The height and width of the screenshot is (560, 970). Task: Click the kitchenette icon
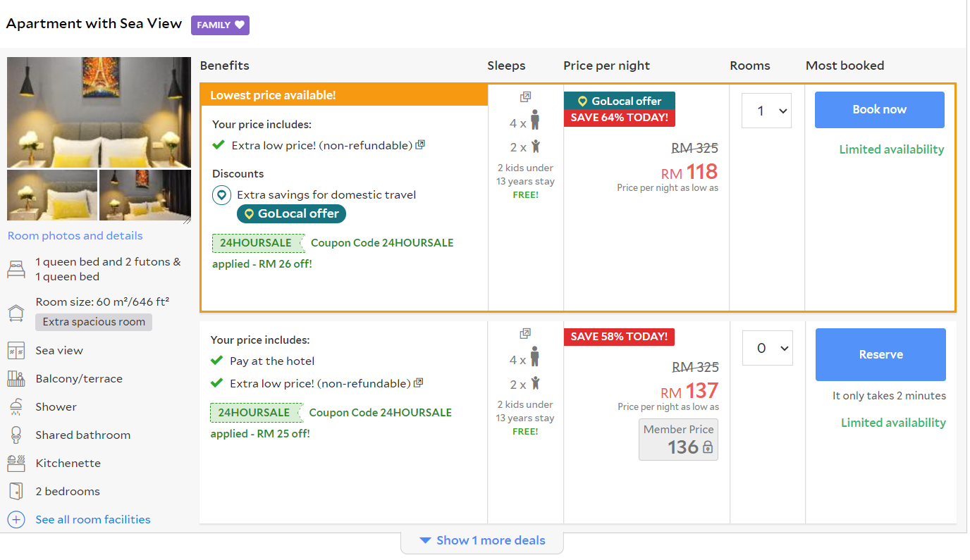16,463
